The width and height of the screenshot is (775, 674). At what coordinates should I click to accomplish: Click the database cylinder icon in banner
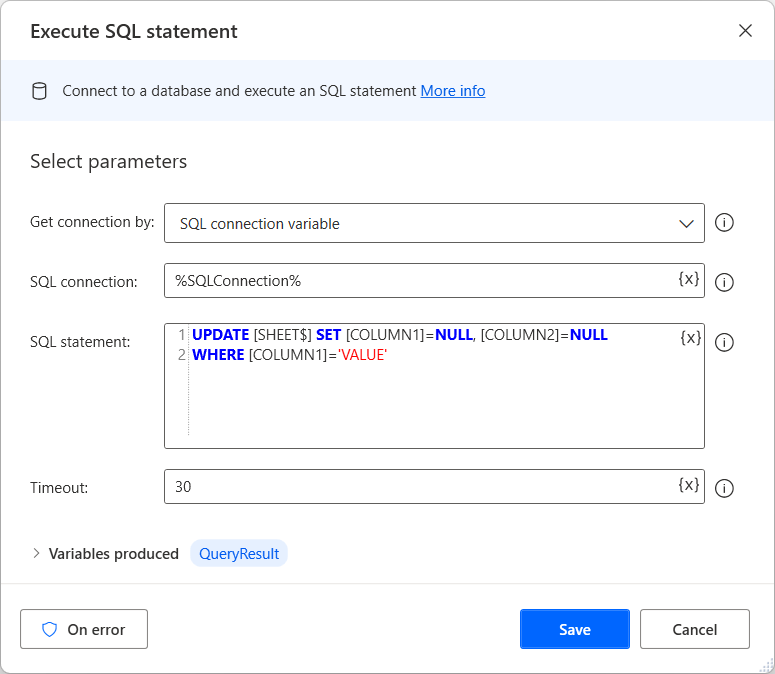point(39,91)
